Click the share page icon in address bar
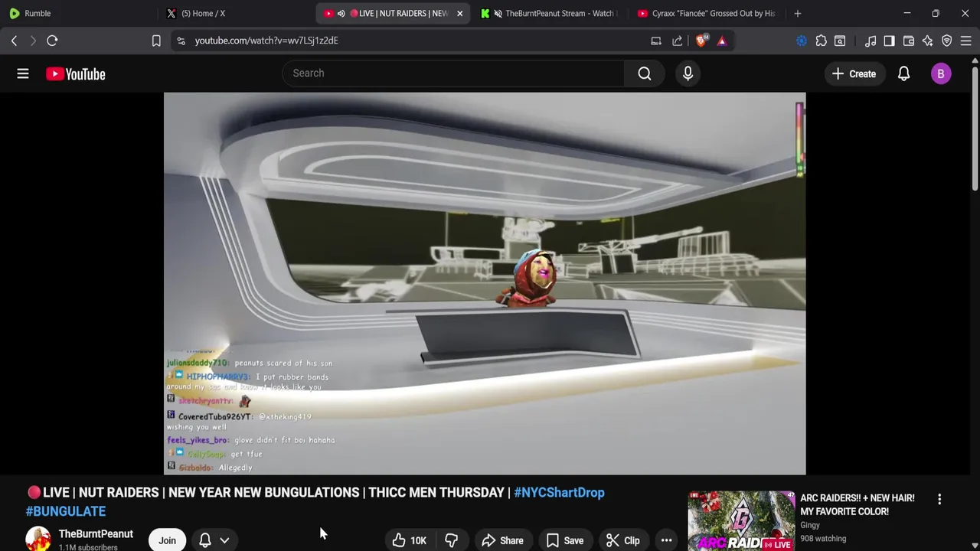Image resolution: width=980 pixels, height=551 pixels. [x=678, y=41]
